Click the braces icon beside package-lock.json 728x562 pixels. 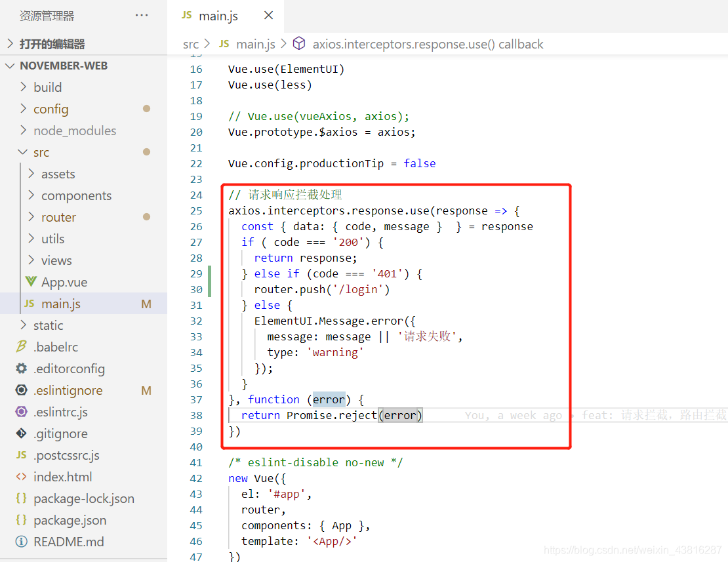22,498
